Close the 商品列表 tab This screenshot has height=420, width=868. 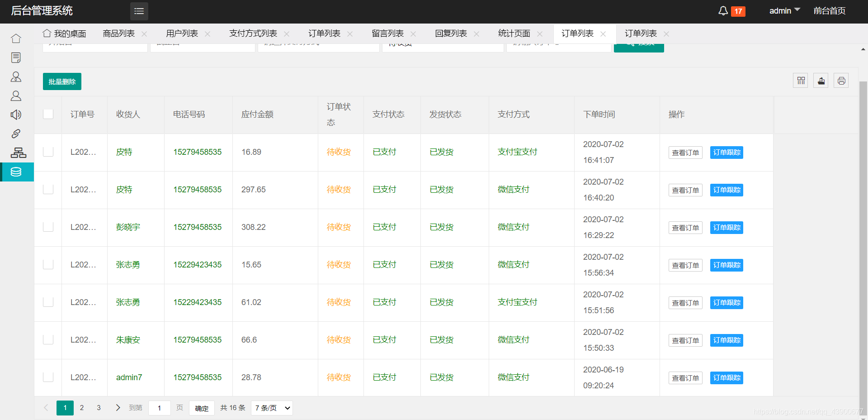(x=144, y=34)
